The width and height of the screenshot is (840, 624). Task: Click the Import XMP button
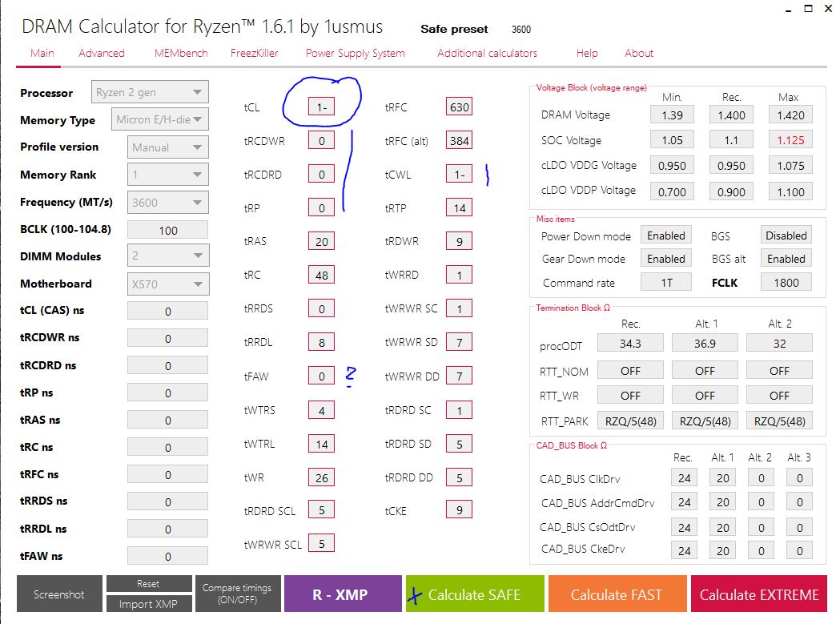148,604
